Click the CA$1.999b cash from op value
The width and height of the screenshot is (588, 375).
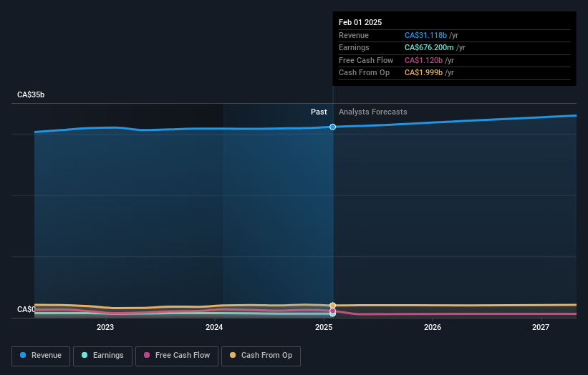pyautogui.click(x=423, y=73)
